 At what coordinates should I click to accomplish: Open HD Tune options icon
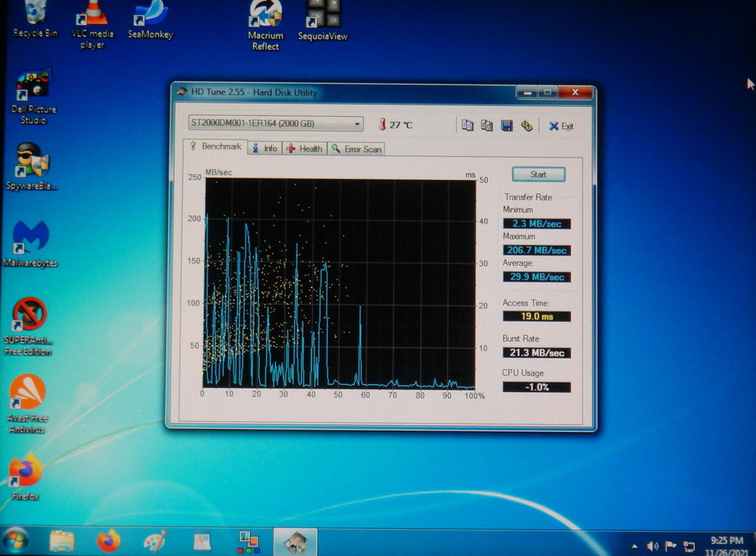pos(527,126)
